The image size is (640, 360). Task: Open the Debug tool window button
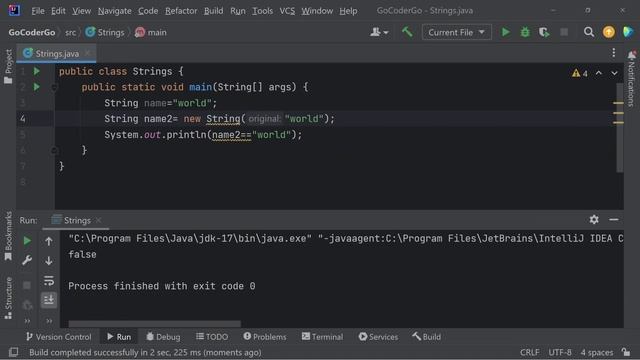pos(163,337)
